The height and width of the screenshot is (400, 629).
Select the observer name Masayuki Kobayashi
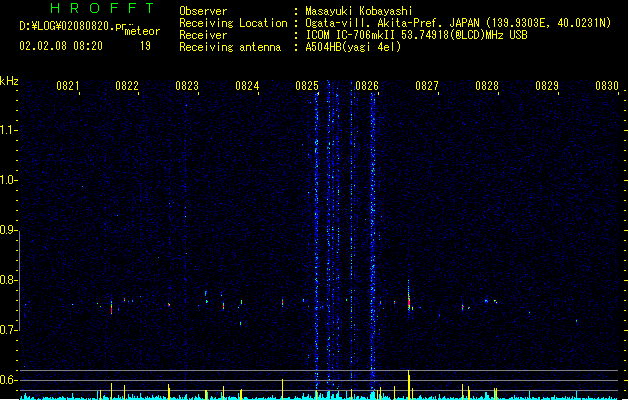pyautogui.click(x=359, y=11)
